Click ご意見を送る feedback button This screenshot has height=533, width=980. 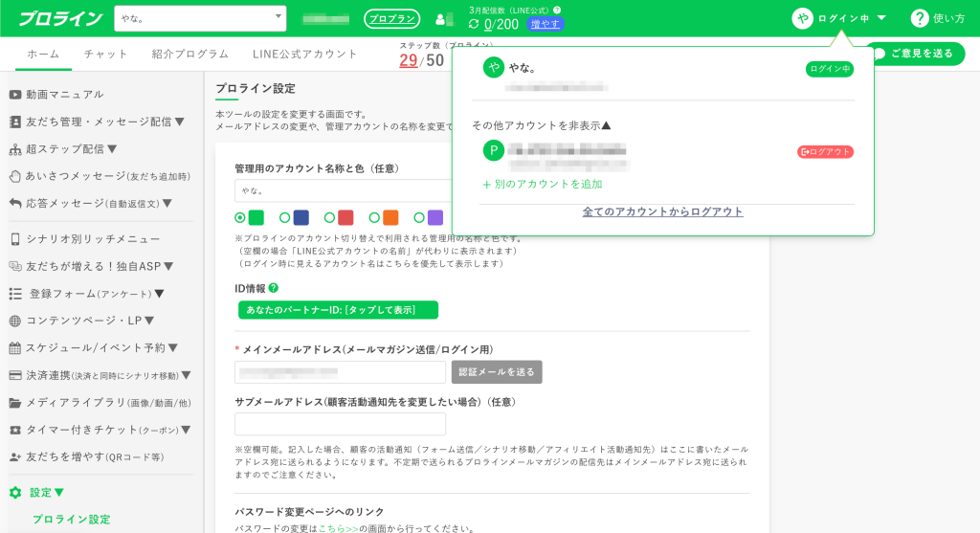[916, 54]
